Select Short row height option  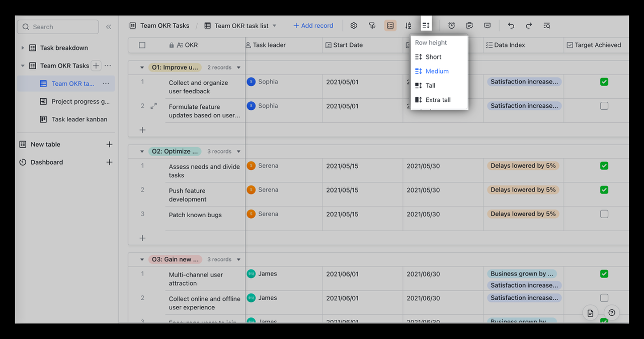[433, 57]
